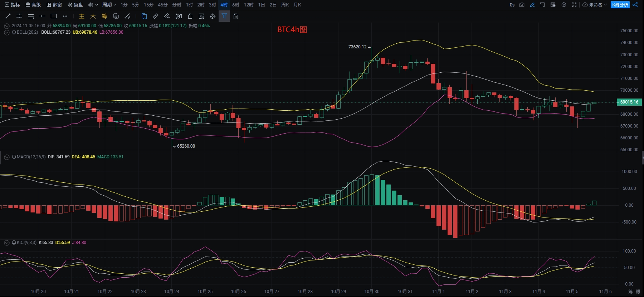This screenshot has height=297, width=644.
Task: Enter fullscreen mode for the chart
Action: (574, 5)
